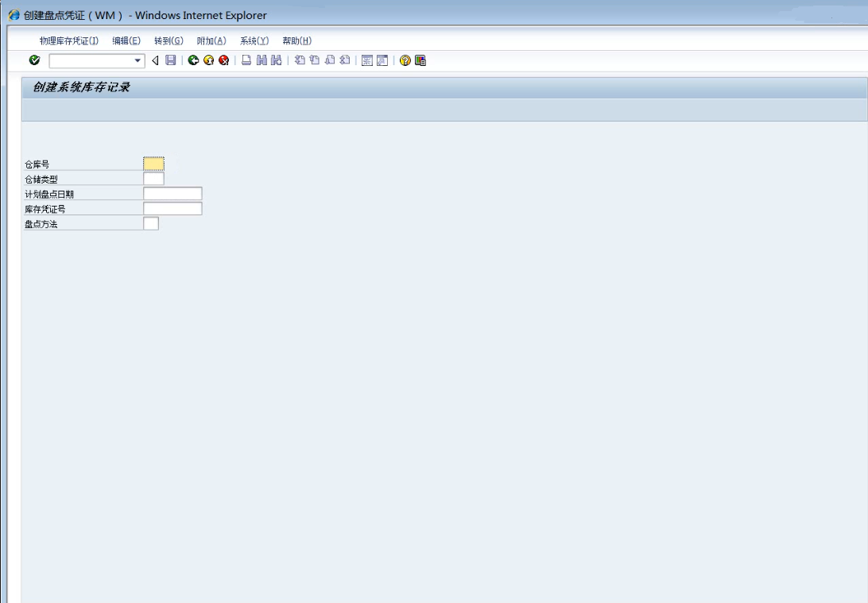Collapse command field with triangle arrow
This screenshot has width=868, height=603.
click(155, 60)
